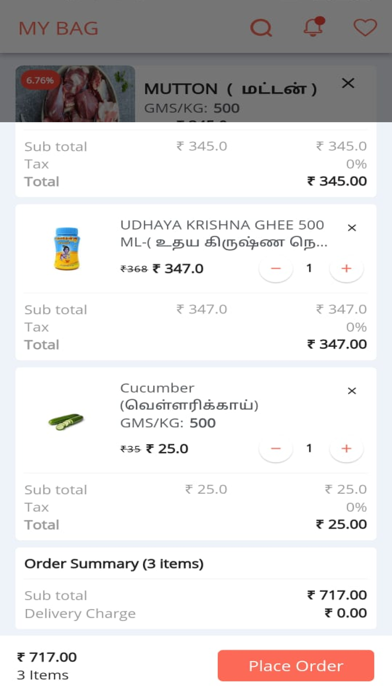392x696 pixels.
Task: Open the notifications bell
Action: click(x=314, y=27)
